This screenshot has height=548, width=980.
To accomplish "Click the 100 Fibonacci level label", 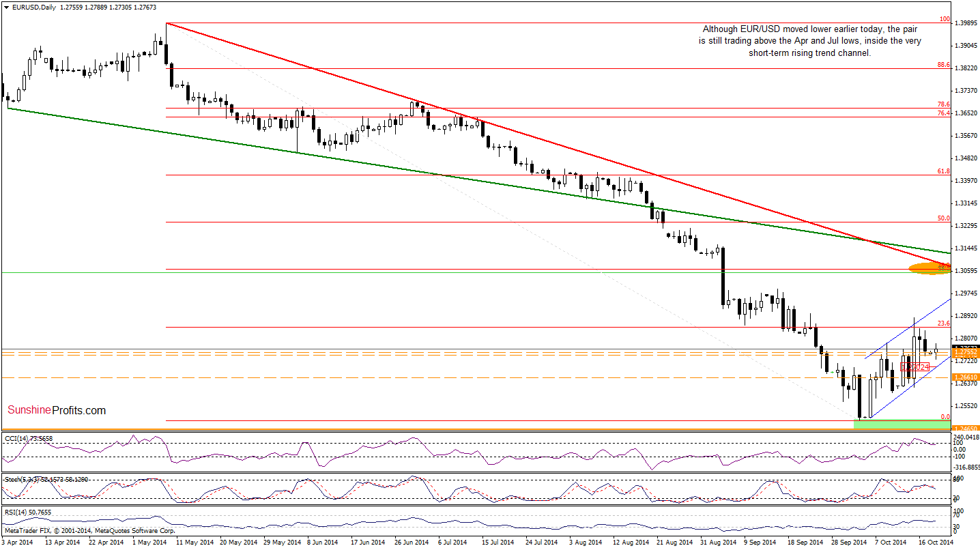I will coord(945,20).
